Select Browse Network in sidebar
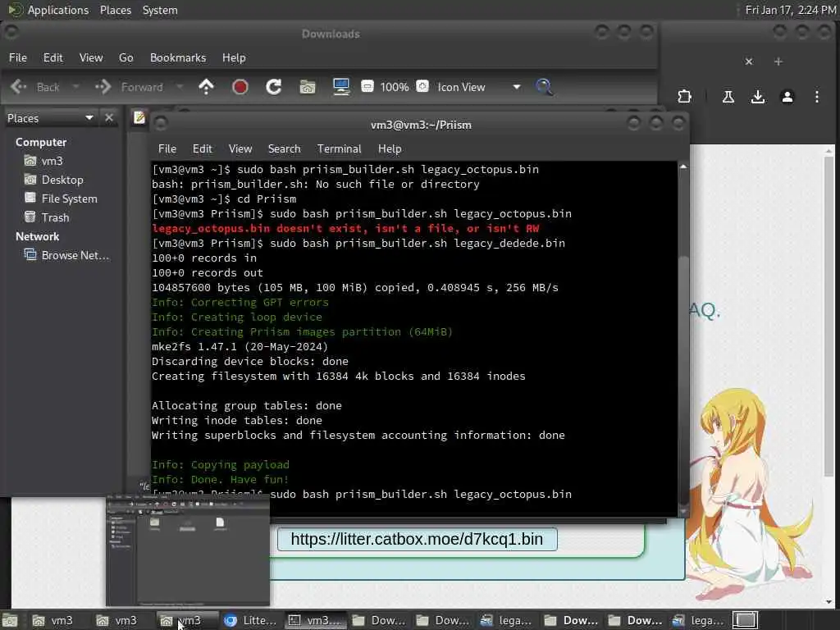The image size is (840, 630). pyautogui.click(x=66, y=256)
